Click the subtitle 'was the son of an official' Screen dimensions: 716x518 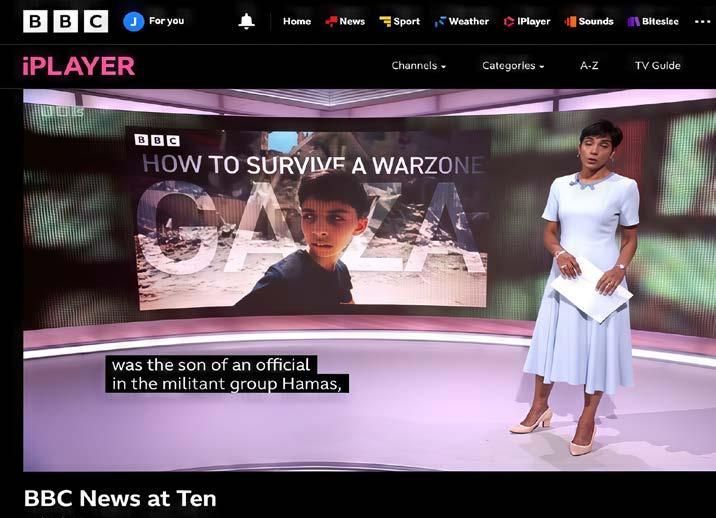coord(211,365)
